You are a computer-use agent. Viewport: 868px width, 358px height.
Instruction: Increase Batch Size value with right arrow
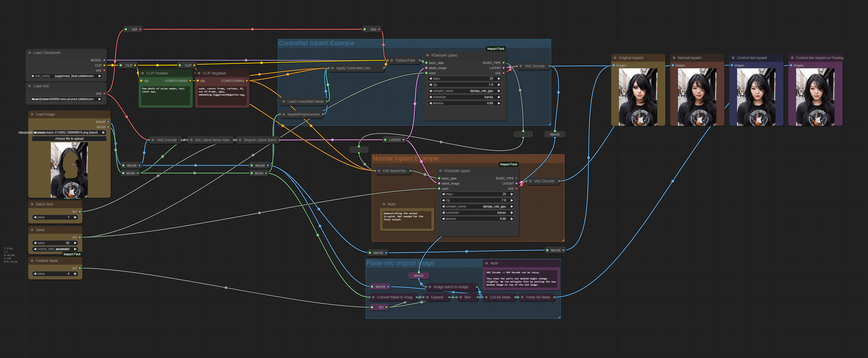tap(75, 218)
